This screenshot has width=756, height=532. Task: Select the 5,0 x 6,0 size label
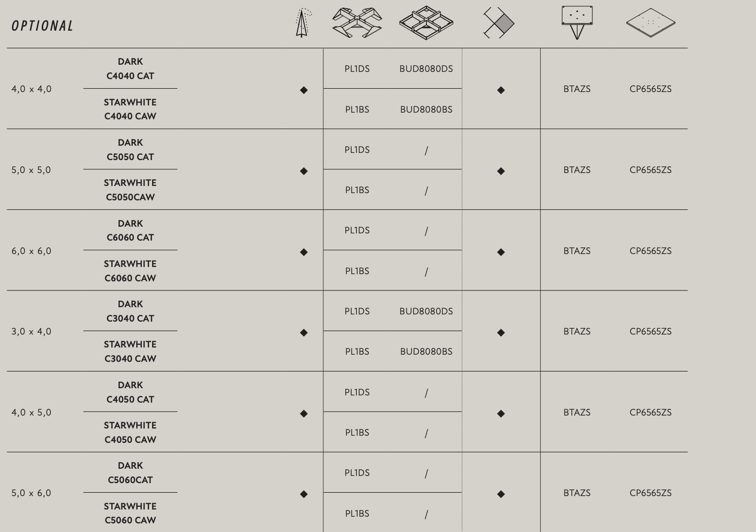point(31,493)
